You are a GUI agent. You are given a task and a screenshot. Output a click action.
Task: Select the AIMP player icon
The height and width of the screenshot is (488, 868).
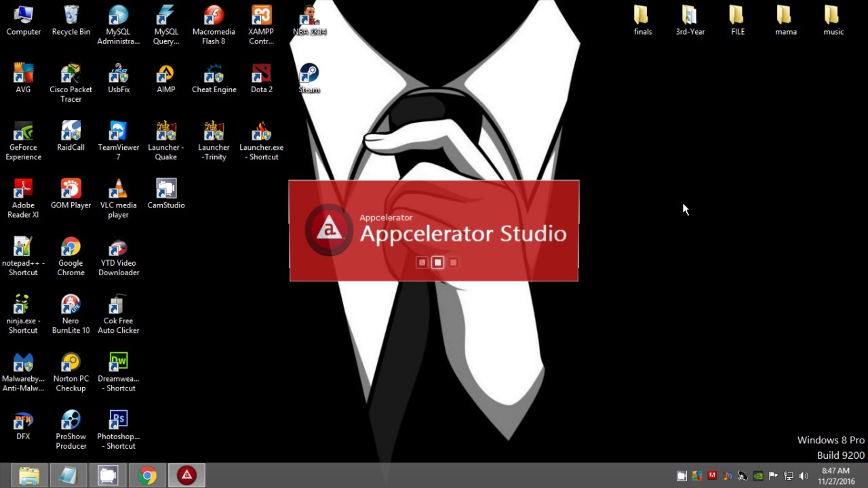coord(166,79)
